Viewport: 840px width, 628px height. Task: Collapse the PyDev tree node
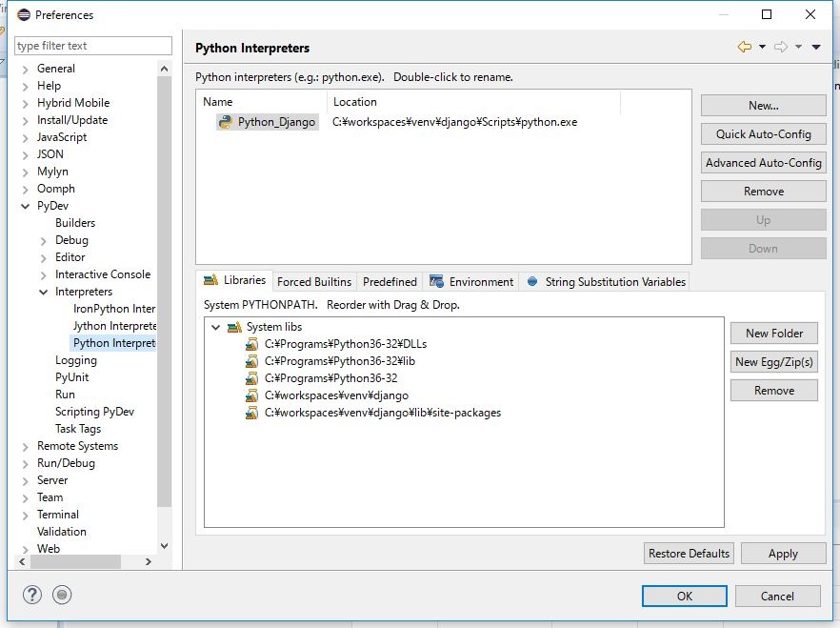[26, 206]
